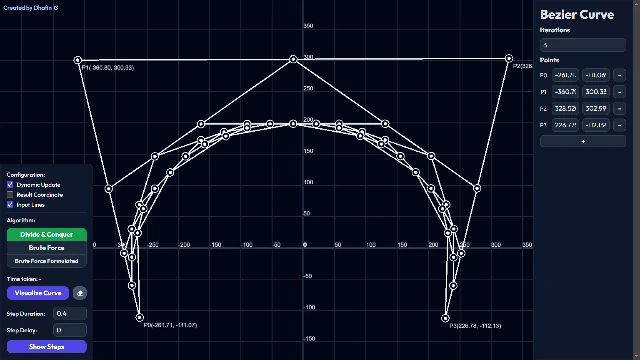
Task: Remove point P3 with its minus button
Action: click(x=619, y=125)
